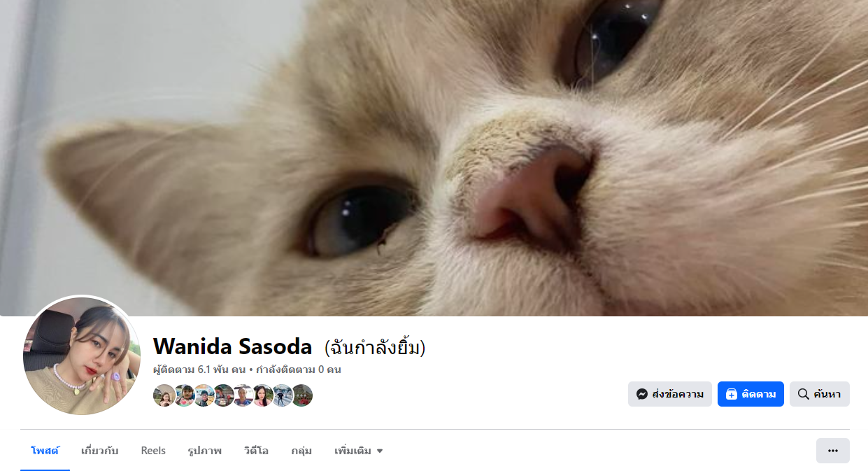This screenshot has width=868, height=471.
Task: Click the magnifier icon in ค้นหา button
Action: tap(803, 394)
